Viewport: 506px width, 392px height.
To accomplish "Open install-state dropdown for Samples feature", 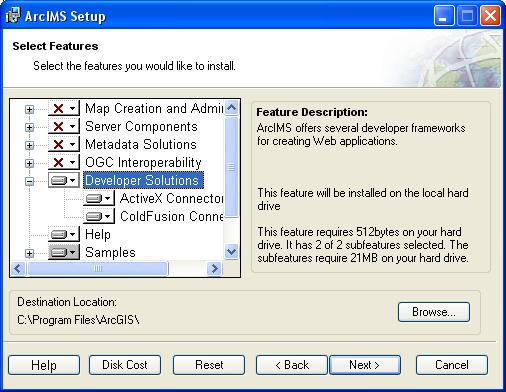I will (64, 252).
